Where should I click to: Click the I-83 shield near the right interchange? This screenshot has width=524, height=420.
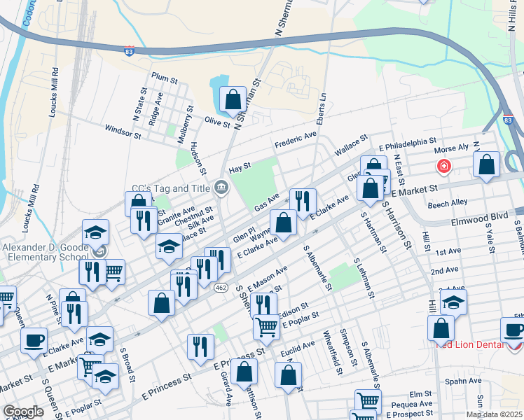tap(508, 120)
